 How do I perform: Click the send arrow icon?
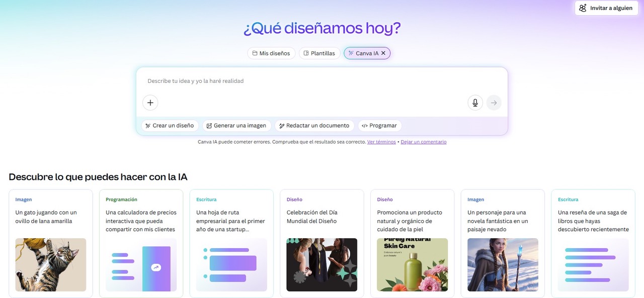tap(494, 103)
